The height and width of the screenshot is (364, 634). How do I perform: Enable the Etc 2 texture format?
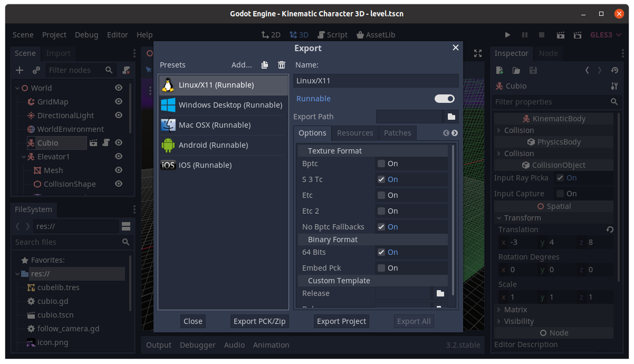(381, 211)
